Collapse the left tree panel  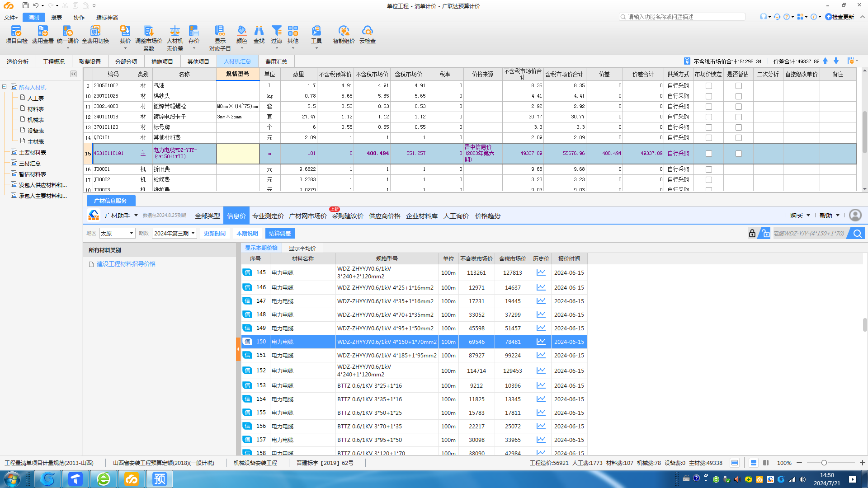click(74, 74)
